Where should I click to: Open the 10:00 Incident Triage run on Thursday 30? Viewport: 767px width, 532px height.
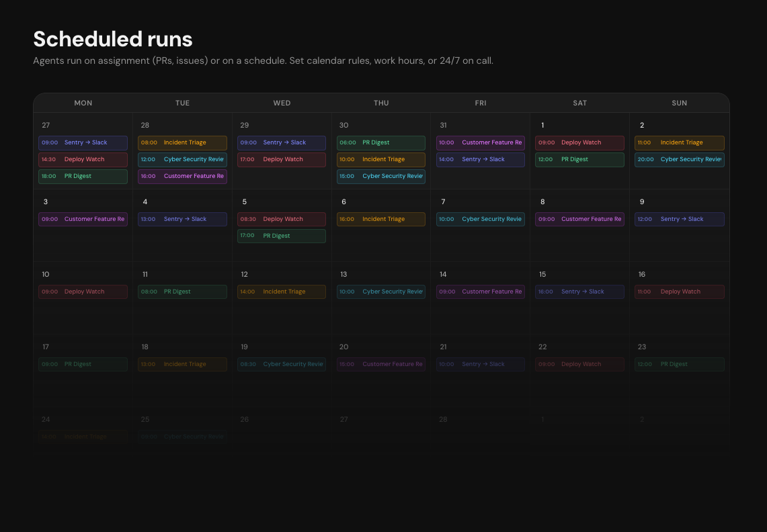381,159
